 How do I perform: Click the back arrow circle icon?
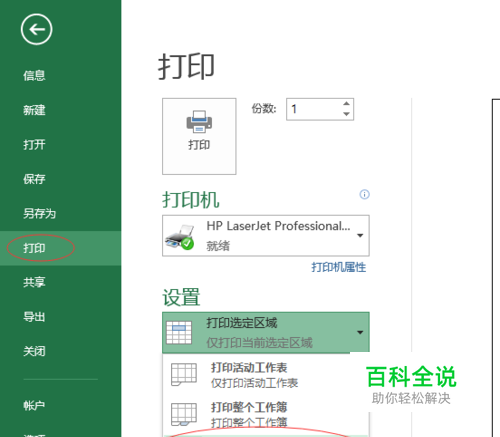[36, 29]
